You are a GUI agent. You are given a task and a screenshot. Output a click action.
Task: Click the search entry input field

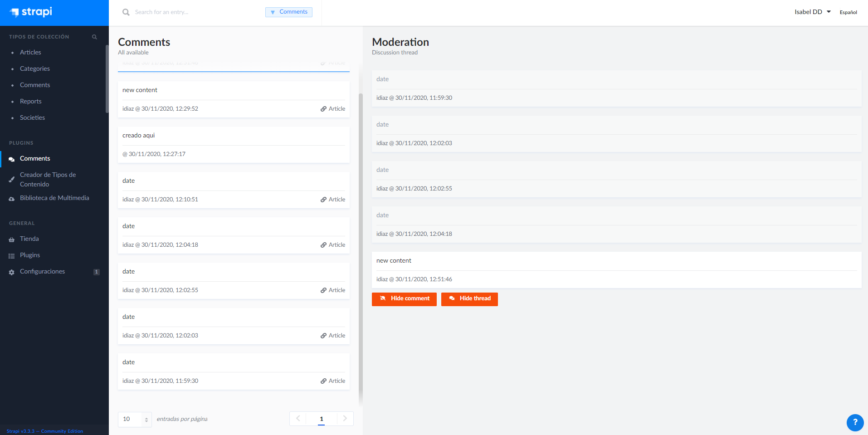(x=190, y=12)
